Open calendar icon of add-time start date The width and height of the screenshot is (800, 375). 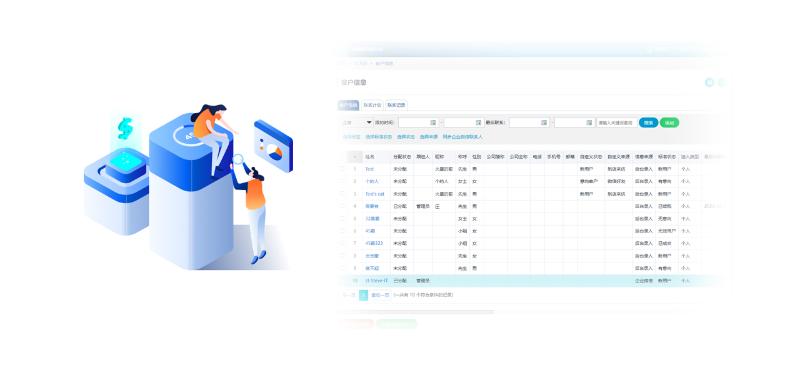pyautogui.click(x=433, y=122)
